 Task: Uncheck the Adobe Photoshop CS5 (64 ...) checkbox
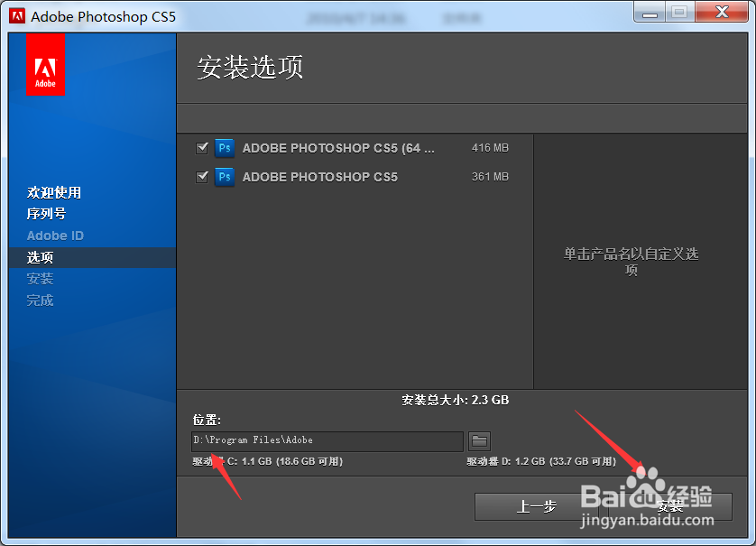pos(202,148)
